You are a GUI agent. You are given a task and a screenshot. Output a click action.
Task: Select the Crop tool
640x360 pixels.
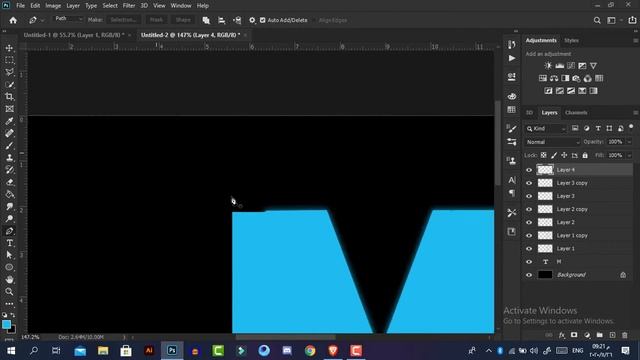coord(9,97)
